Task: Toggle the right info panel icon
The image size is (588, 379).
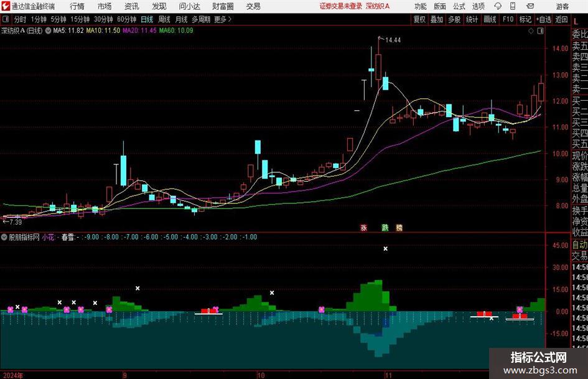Action: coord(540,31)
